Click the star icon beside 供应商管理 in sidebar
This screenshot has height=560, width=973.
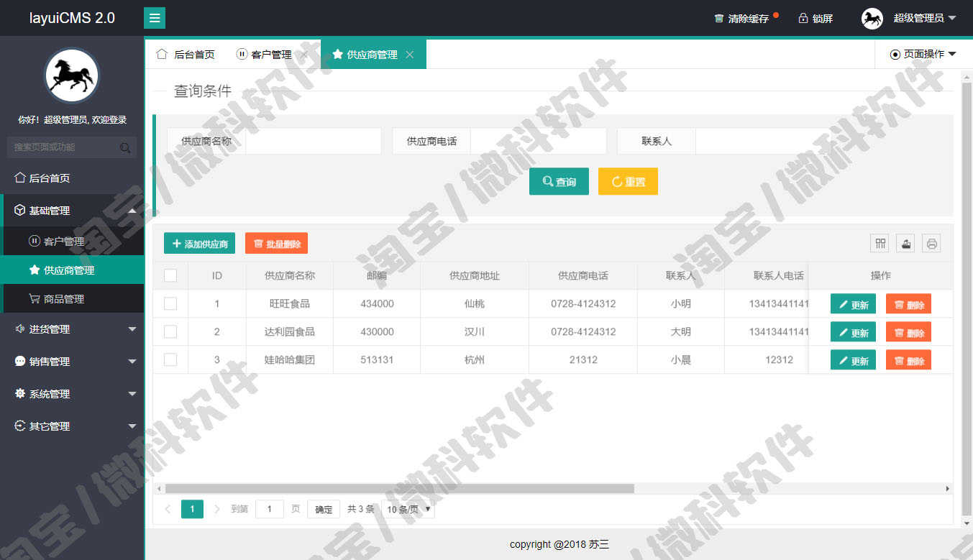pyautogui.click(x=35, y=270)
